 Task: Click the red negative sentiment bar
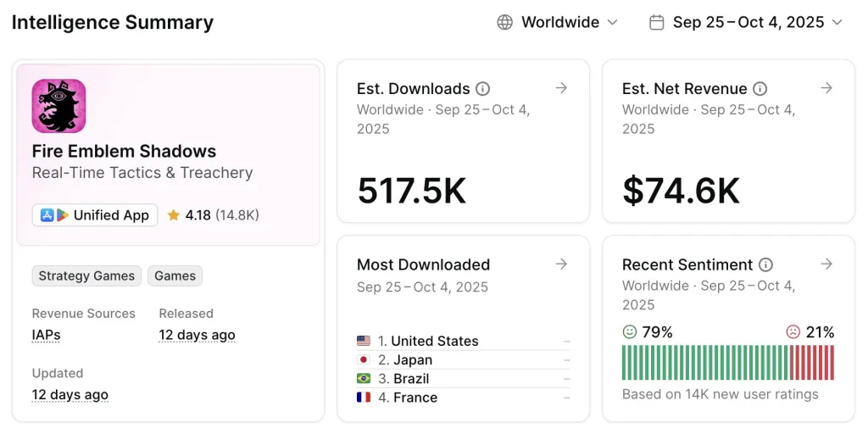(812, 363)
